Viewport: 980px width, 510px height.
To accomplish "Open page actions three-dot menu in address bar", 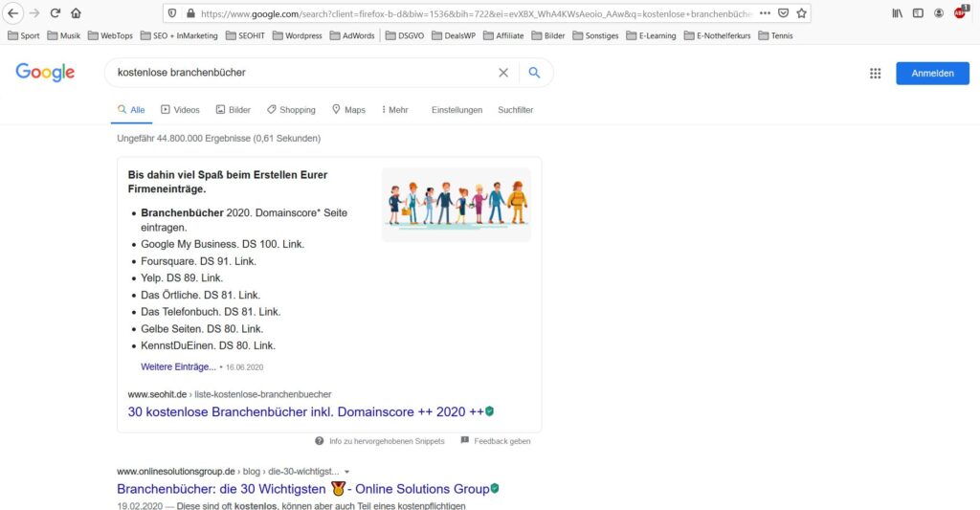I will click(x=765, y=13).
